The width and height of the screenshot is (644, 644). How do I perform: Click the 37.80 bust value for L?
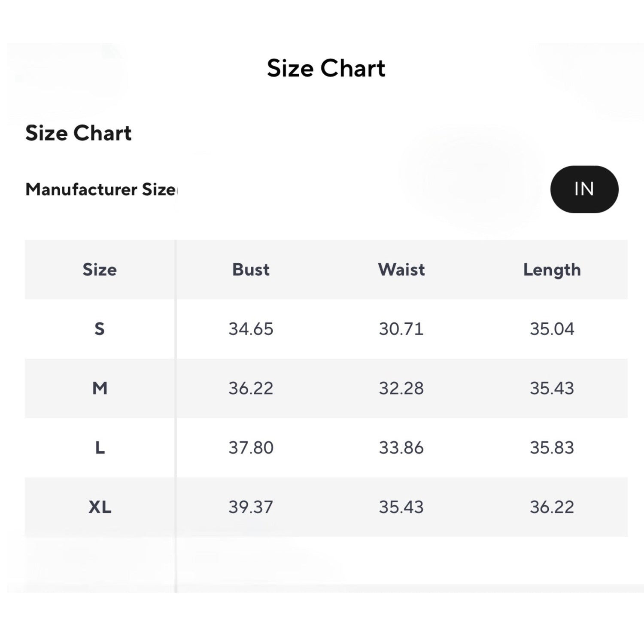tap(251, 448)
